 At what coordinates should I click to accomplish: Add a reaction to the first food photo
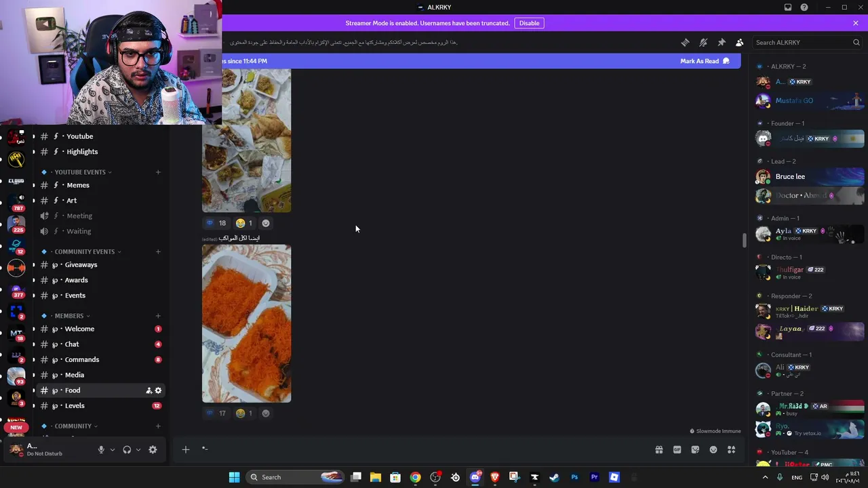click(266, 223)
